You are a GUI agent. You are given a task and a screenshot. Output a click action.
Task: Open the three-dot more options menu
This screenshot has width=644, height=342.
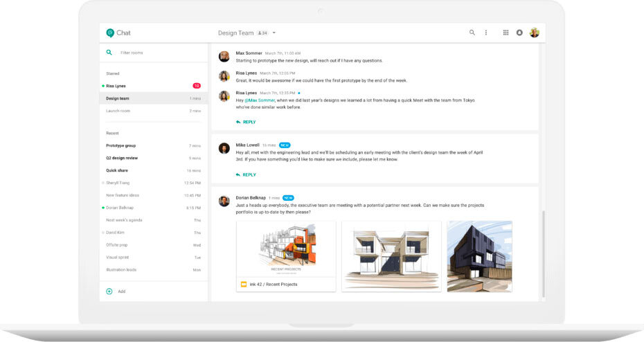(x=486, y=33)
